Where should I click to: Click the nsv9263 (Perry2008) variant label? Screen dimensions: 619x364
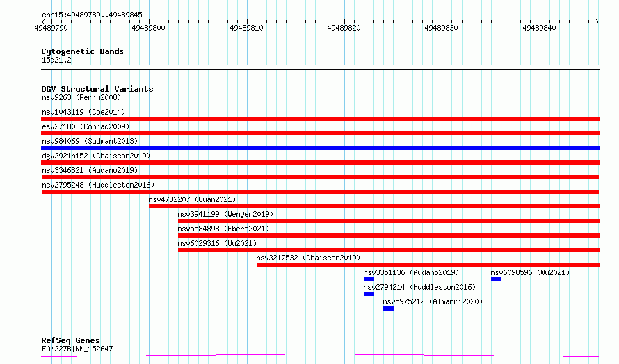point(81,97)
